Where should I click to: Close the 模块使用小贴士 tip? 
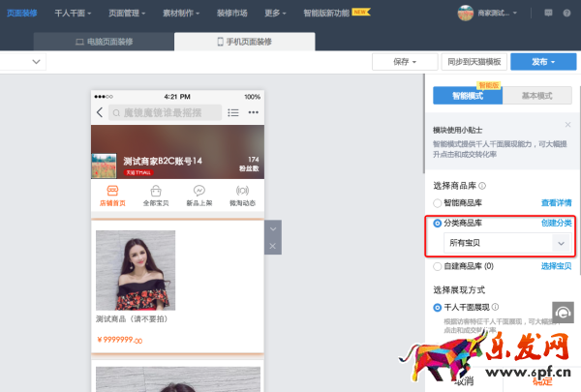click(x=567, y=125)
